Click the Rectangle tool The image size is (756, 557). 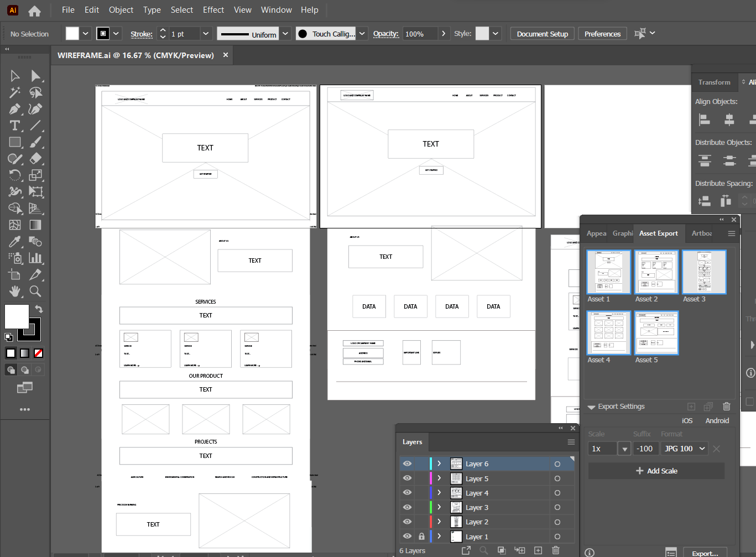tap(15, 142)
